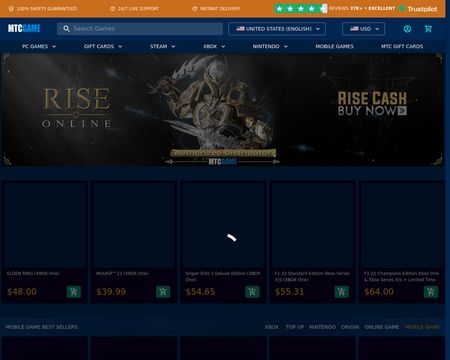This screenshot has width=450, height=360.
Task: Select the Nintendo best sellers tab
Action: [x=322, y=327]
